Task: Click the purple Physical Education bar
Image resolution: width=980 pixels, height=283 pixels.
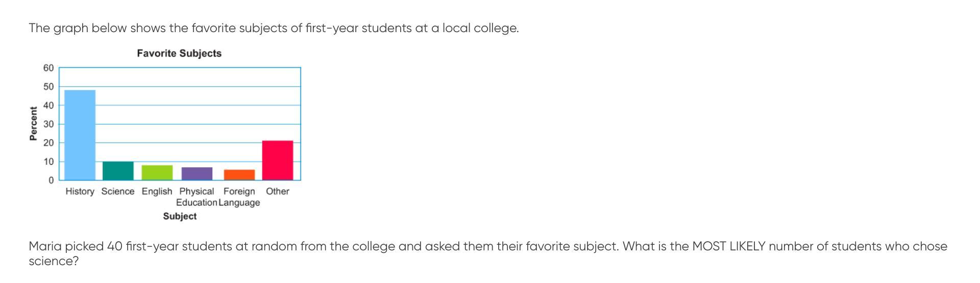Action: point(197,174)
